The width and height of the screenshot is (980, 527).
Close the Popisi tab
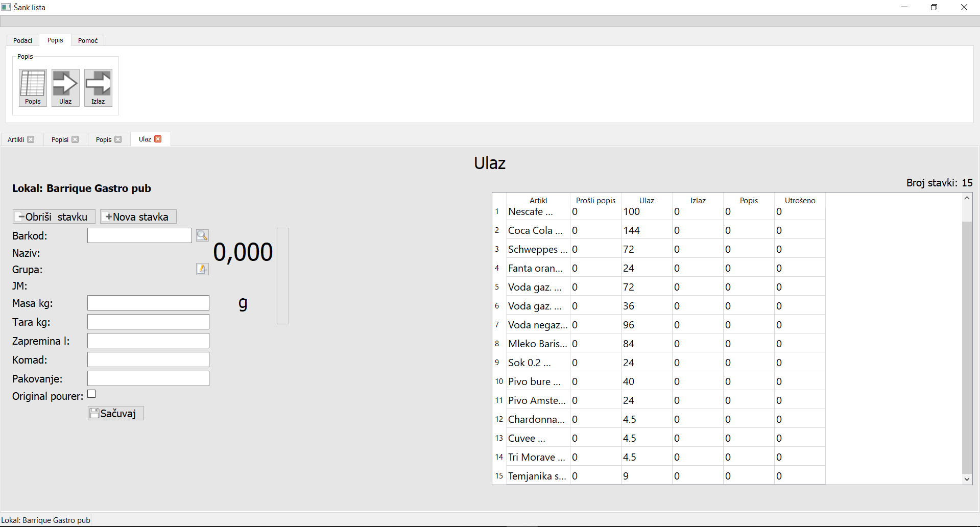coord(76,139)
